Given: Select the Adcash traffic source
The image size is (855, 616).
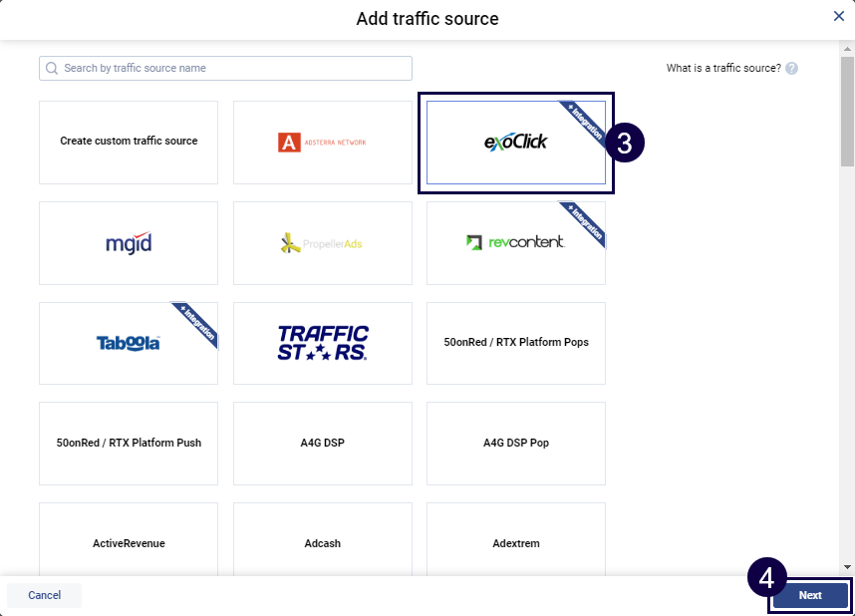Looking at the screenshot, I should (322, 544).
